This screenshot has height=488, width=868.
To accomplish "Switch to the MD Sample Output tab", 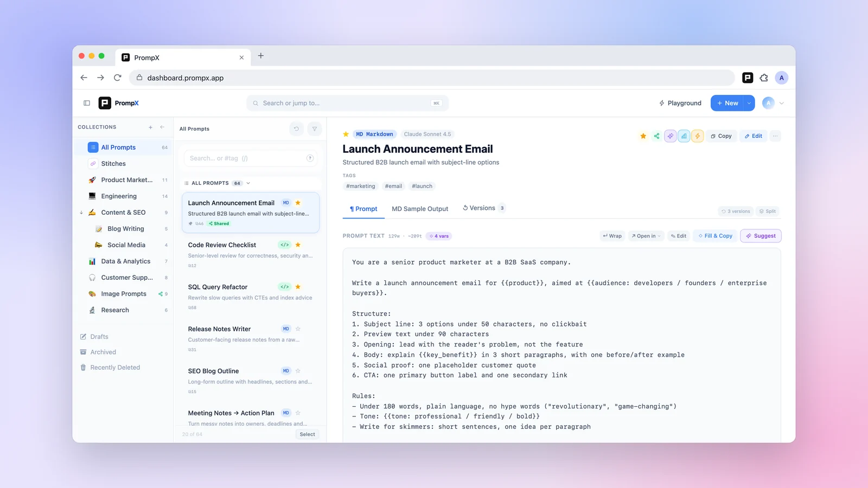I will click(x=420, y=209).
